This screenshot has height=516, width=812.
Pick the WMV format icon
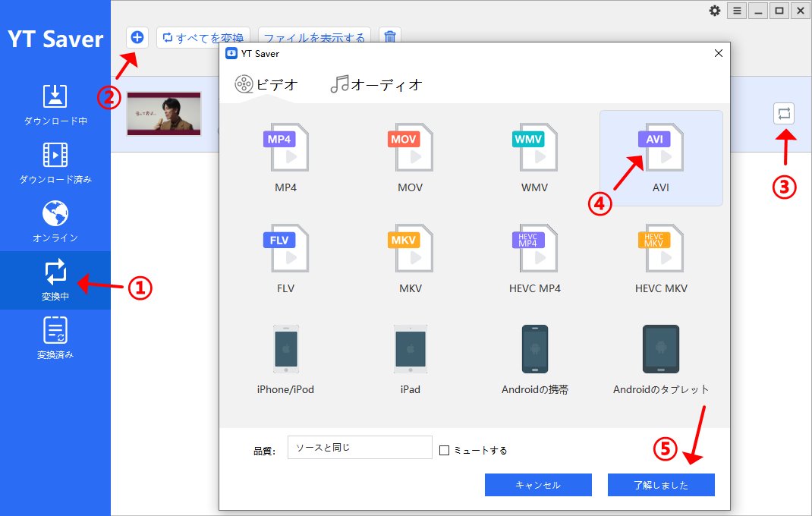coord(534,148)
